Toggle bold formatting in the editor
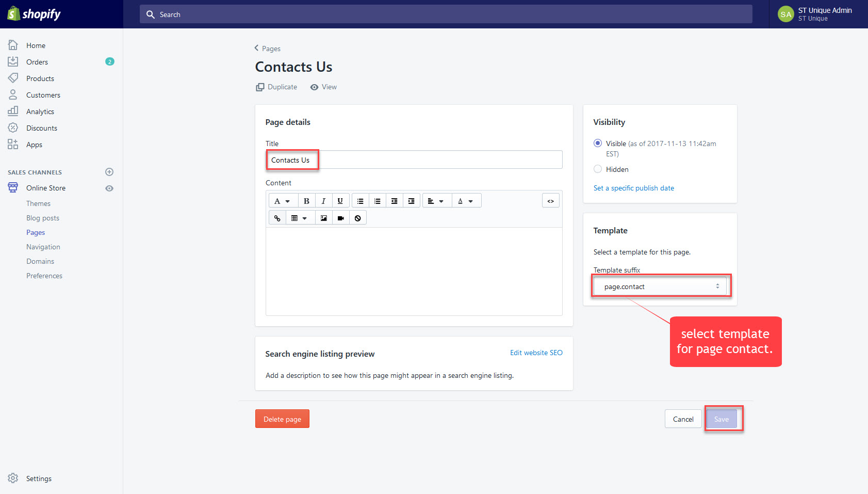Image resolution: width=868 pixels, height=494 pixels. click(x=306, y=201)
